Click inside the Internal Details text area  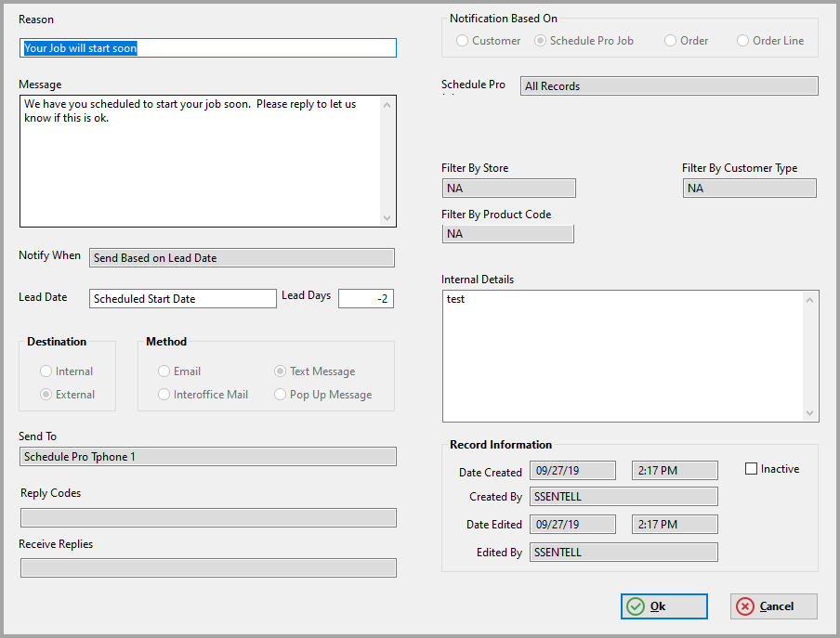(631, 356)
